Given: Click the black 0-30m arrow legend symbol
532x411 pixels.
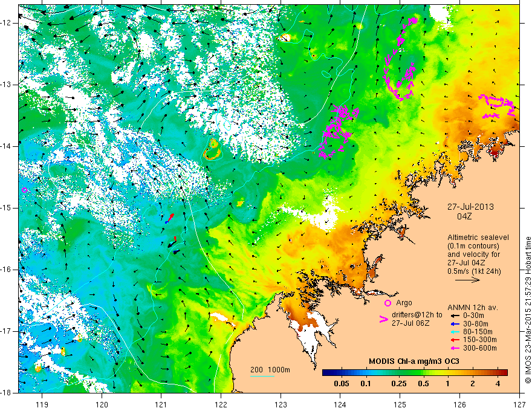Looking at the screenshot, I should (x=454, y=316).
